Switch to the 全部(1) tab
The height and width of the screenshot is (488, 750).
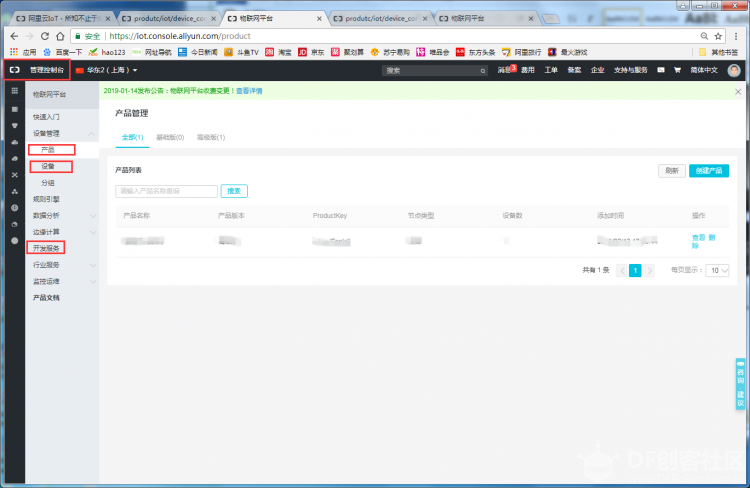pyautogui.click(x=132, y=137)
